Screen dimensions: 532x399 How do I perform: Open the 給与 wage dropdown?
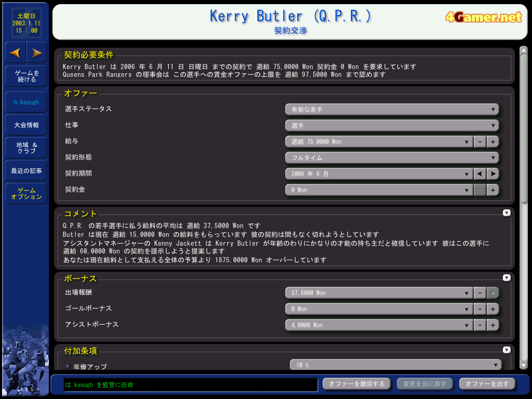pos(379,141)
